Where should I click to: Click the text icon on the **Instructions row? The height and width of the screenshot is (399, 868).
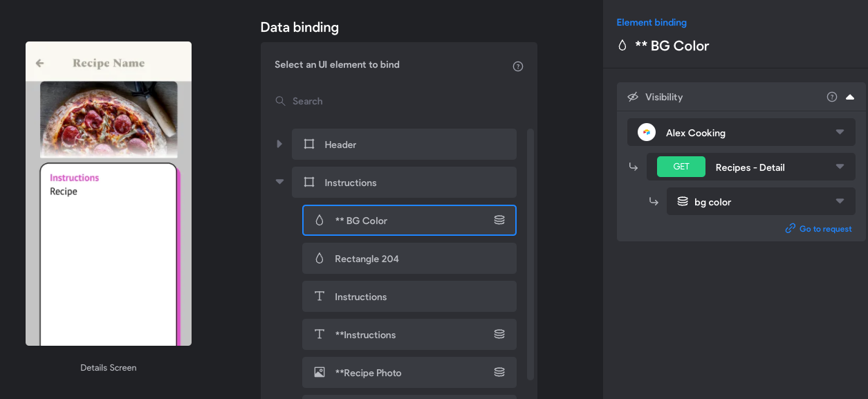click(320, 334)
